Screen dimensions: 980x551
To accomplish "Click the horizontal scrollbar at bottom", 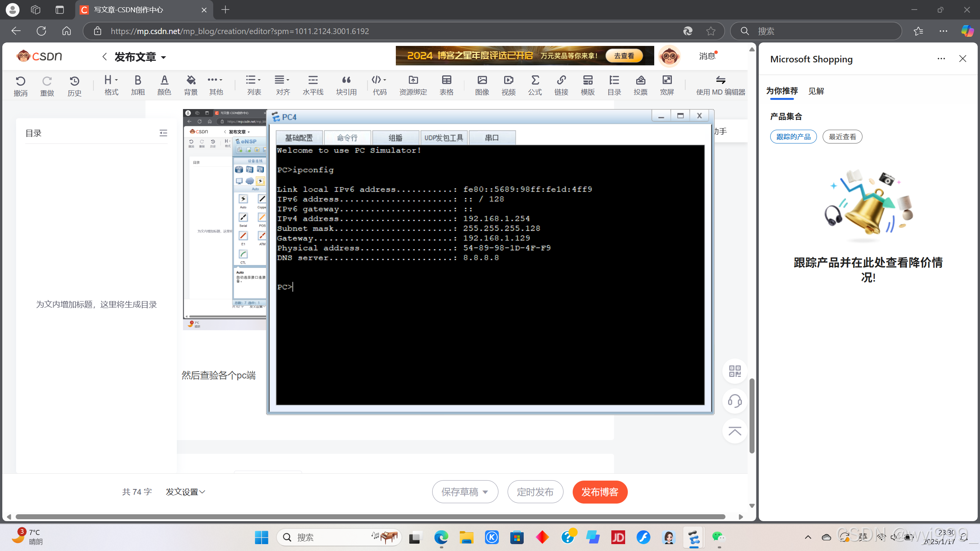I will coord(370,517).
